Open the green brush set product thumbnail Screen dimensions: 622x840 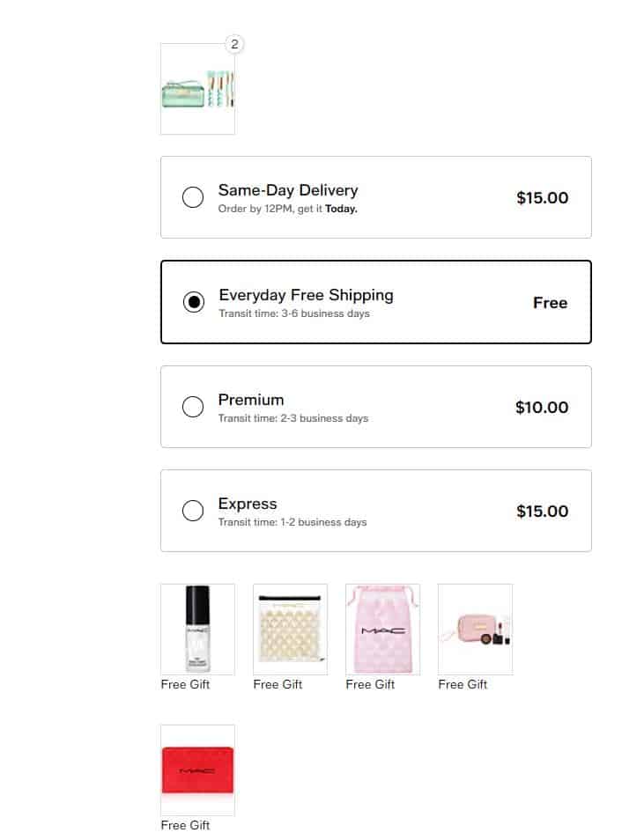197,89
